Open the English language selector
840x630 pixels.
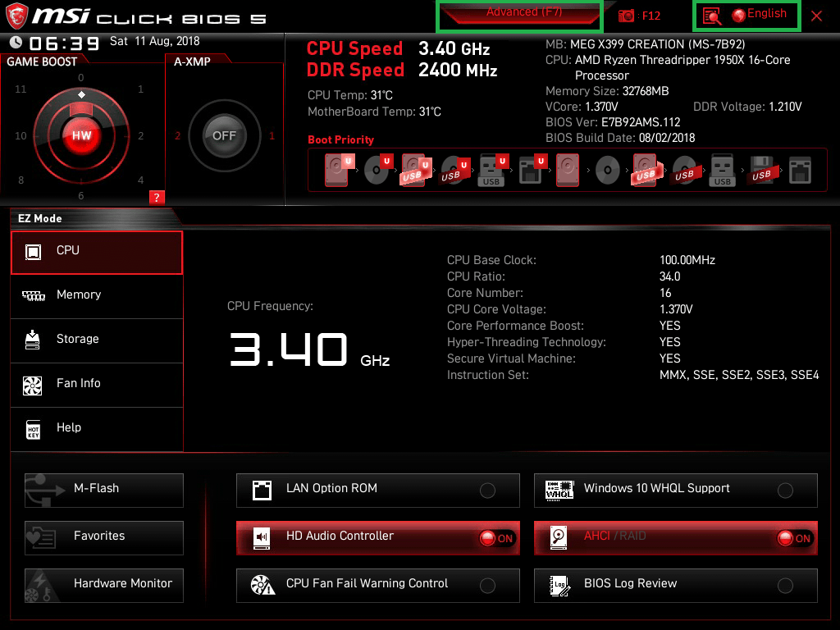[760, 14]
